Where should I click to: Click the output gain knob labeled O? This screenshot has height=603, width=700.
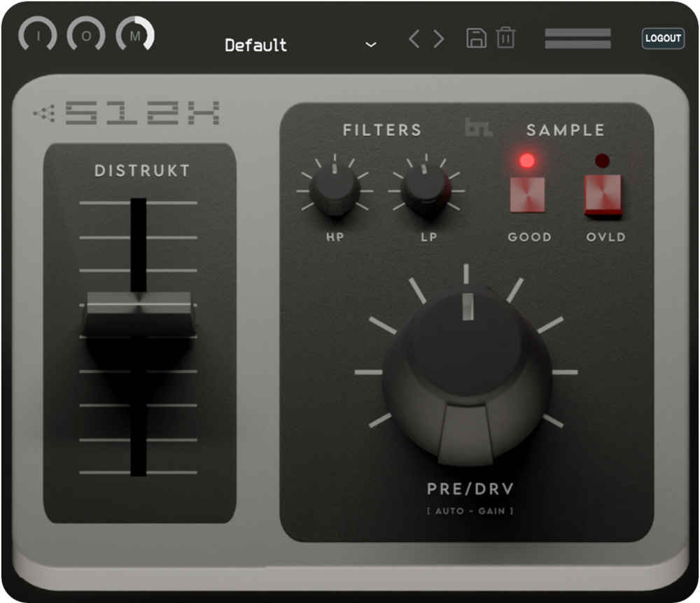(x=86, y=35)
